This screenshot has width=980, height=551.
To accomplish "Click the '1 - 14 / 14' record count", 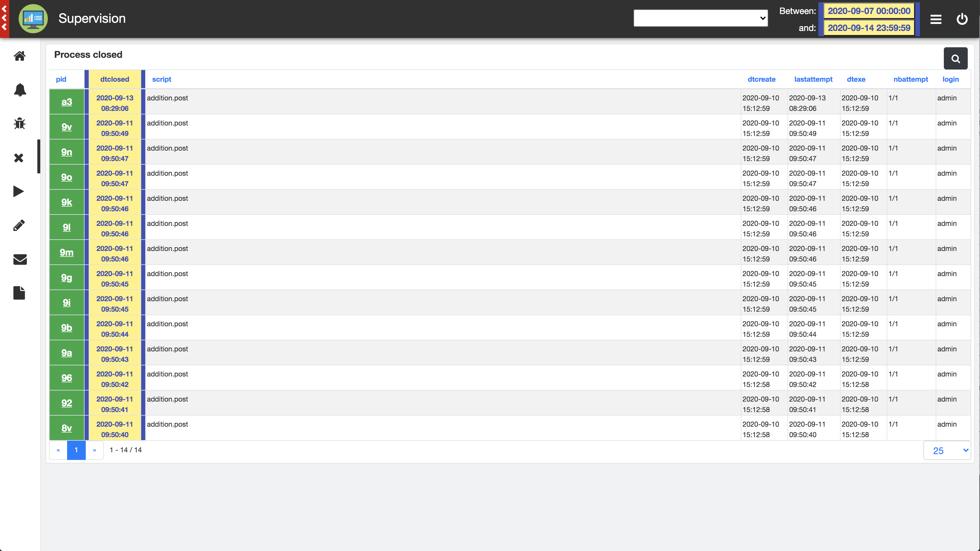I will click(125, 450).
